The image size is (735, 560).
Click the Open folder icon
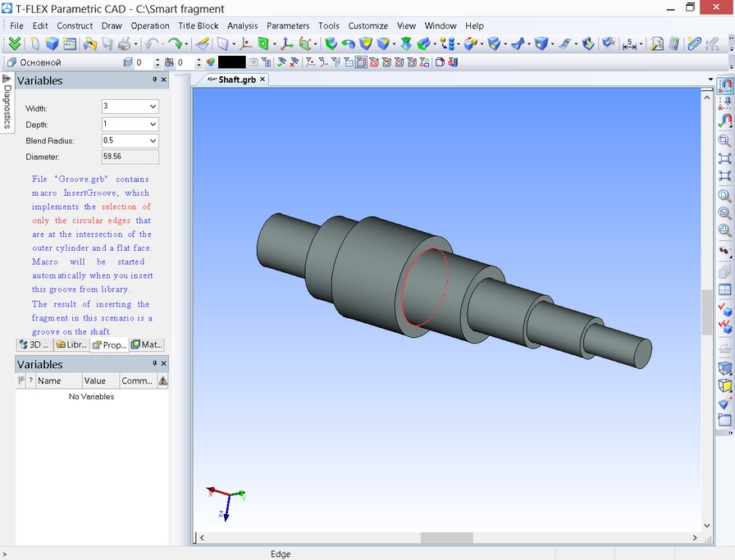tap(89, 44)
